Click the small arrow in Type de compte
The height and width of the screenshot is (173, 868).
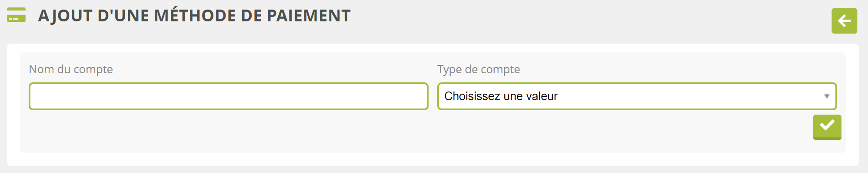[x=827, y=96]
